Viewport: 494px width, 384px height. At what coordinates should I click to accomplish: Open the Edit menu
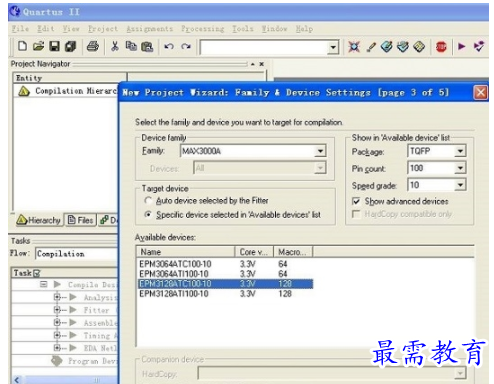pyautogui.click(x=46, y=29)
